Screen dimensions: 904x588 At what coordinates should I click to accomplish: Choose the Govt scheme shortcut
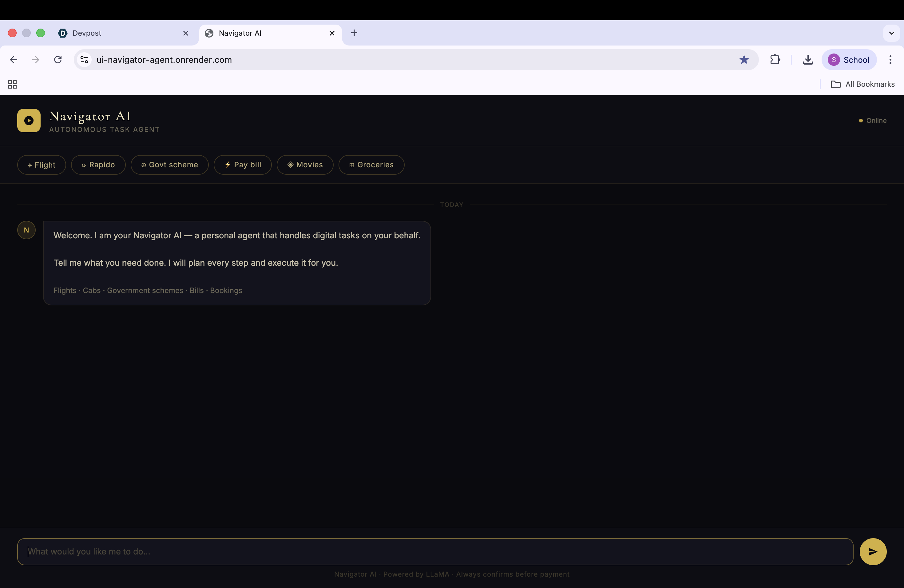coord(169,165)
